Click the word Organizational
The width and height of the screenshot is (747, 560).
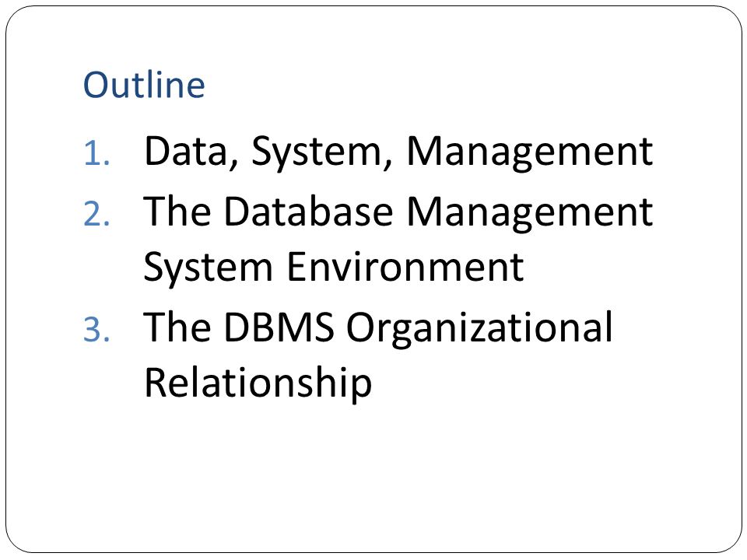tap(480, 328)
